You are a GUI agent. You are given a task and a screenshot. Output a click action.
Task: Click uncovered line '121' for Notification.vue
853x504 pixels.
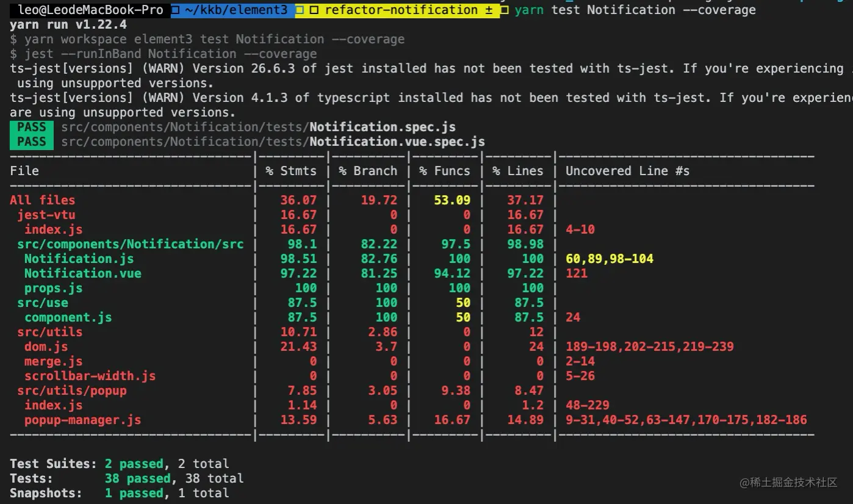coord(577,273)
